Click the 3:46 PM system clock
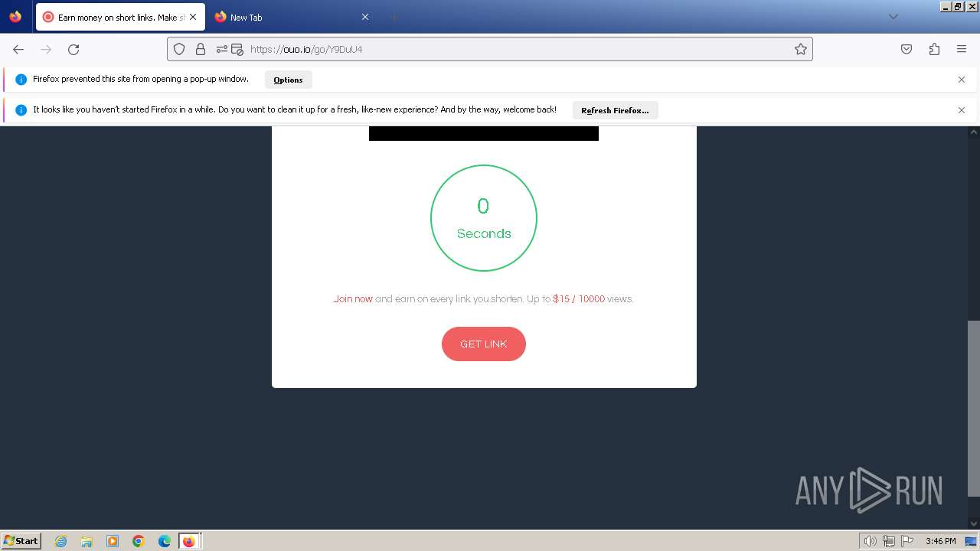This screenshot has height=551, width=980. (940, 541)
